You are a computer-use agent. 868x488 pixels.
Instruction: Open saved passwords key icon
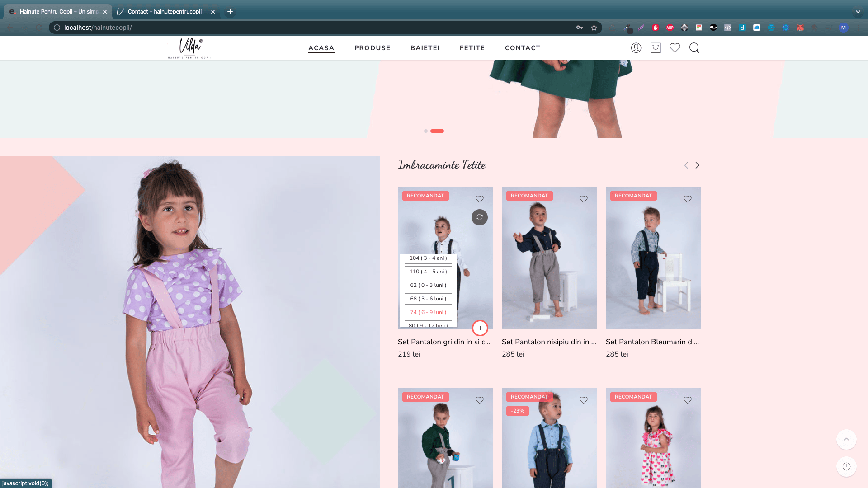pyautogui.click(x=580, y=28)
